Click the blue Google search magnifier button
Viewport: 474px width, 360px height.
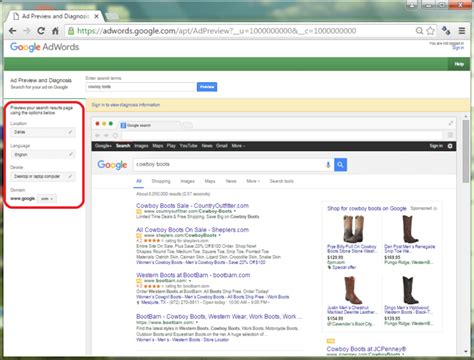point(340,165)
